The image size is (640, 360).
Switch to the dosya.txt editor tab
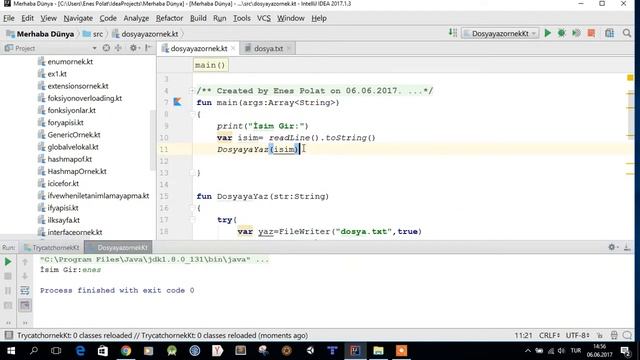268,48
